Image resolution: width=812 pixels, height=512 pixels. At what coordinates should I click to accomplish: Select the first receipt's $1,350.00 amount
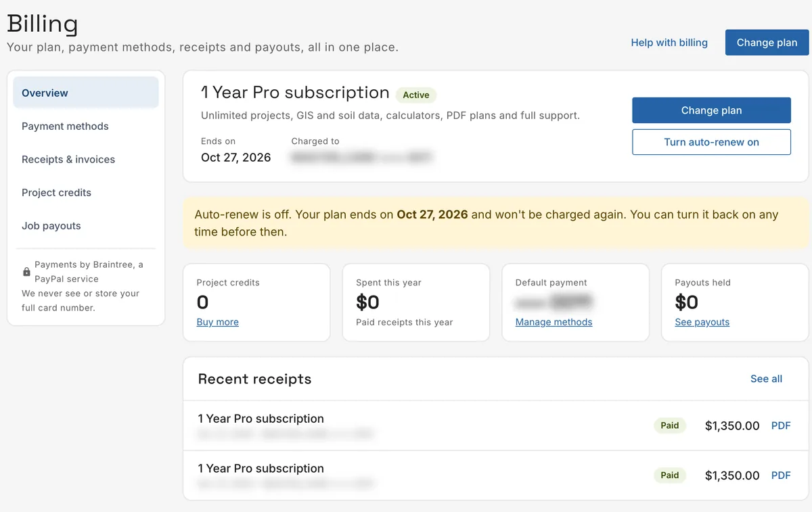click(x=732, y=426)
